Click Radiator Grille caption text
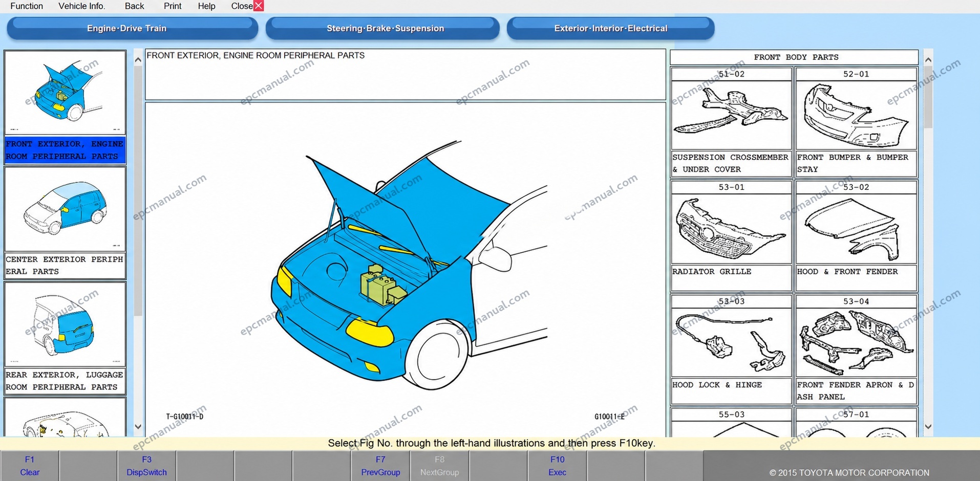 pos(712,272)
